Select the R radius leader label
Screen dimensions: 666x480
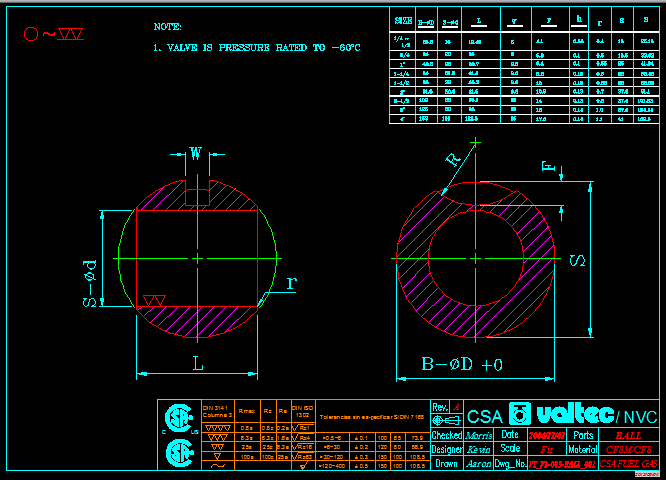(454, 160)
